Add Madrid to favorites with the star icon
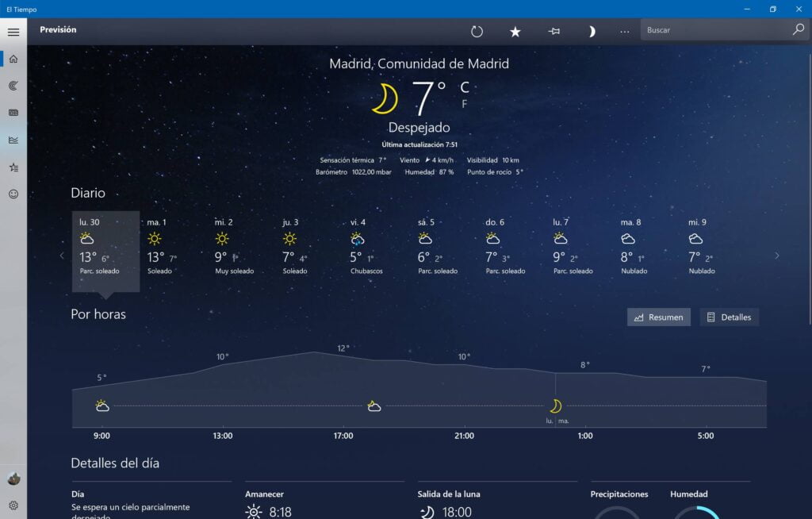 (515, 31)
